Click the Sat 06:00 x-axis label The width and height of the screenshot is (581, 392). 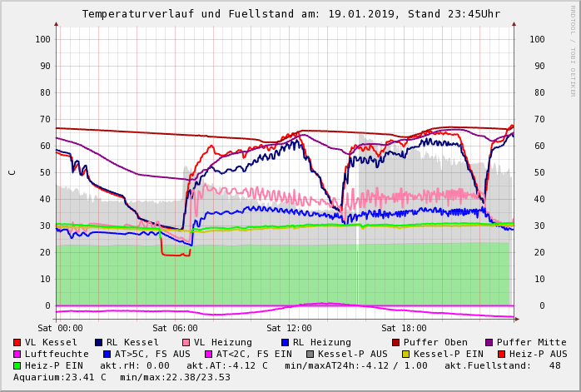[175, 329]
